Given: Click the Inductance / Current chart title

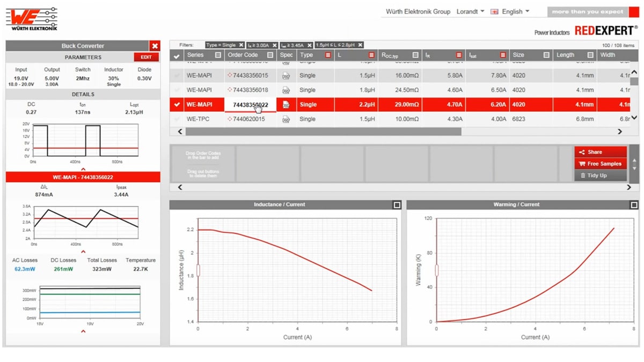Looking at the screenshot, I should pos(279,205).
